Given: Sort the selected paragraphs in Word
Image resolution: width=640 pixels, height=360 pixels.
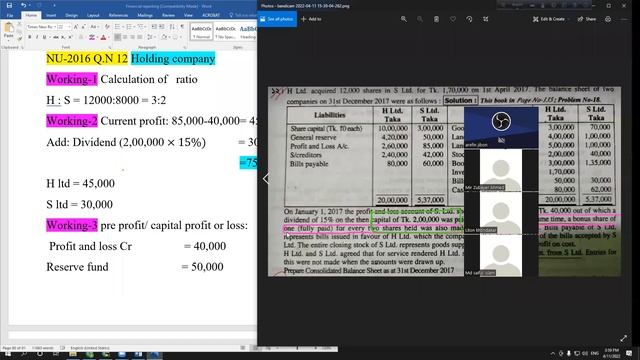Looking at the screenshot, I should (x=172, y=27).
